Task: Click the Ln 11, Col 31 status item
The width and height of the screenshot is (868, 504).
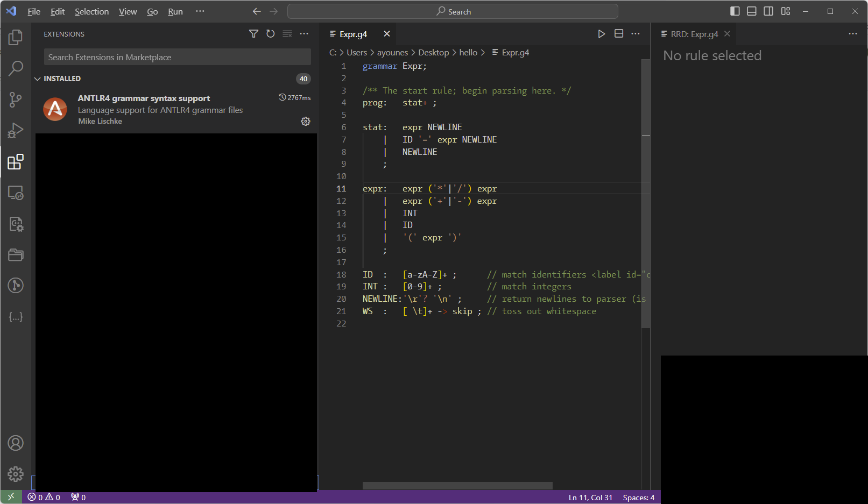Action: click(590, 498)
